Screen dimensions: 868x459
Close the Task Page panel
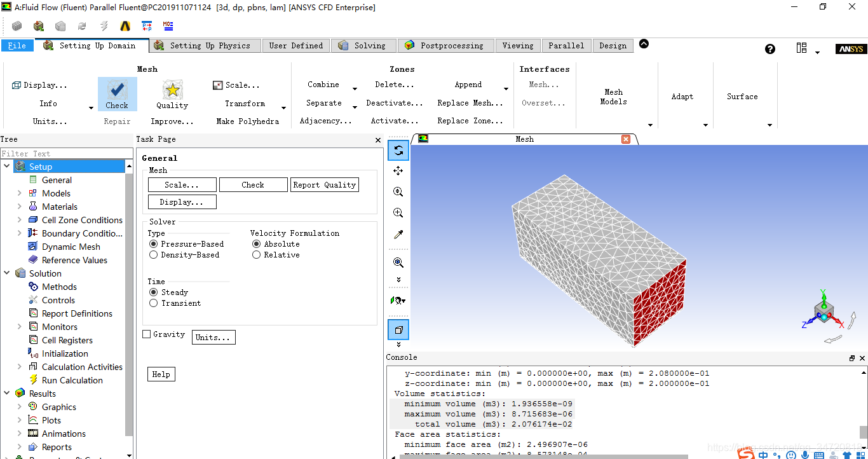click(x=378, y=140)
